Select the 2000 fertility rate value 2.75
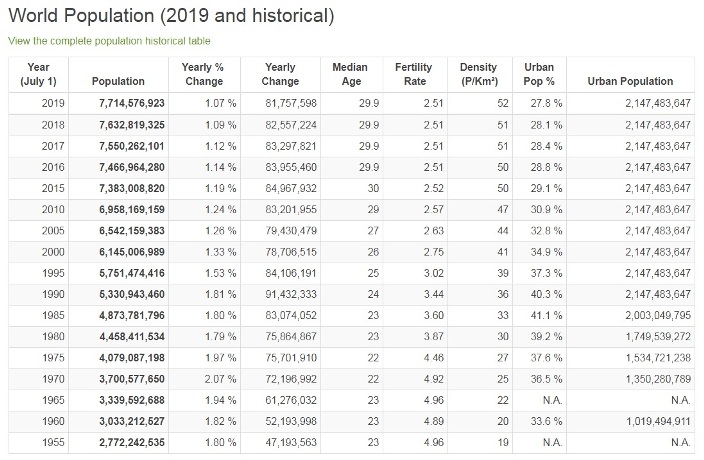 pos(433,252)
